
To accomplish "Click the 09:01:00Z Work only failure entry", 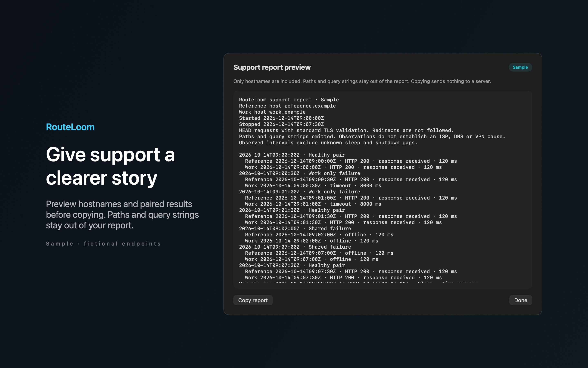I will point(300,192).
